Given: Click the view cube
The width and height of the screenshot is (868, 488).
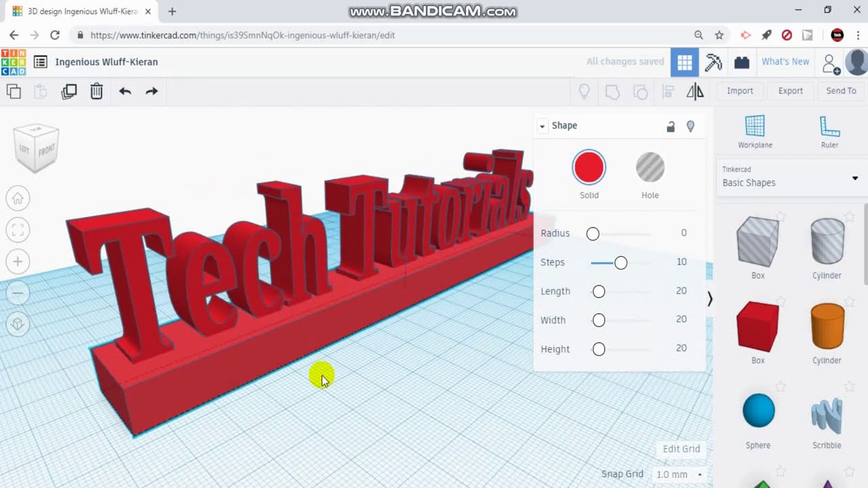Looking at the screenshot, I should pyautogui.click(x=37, y=147).
